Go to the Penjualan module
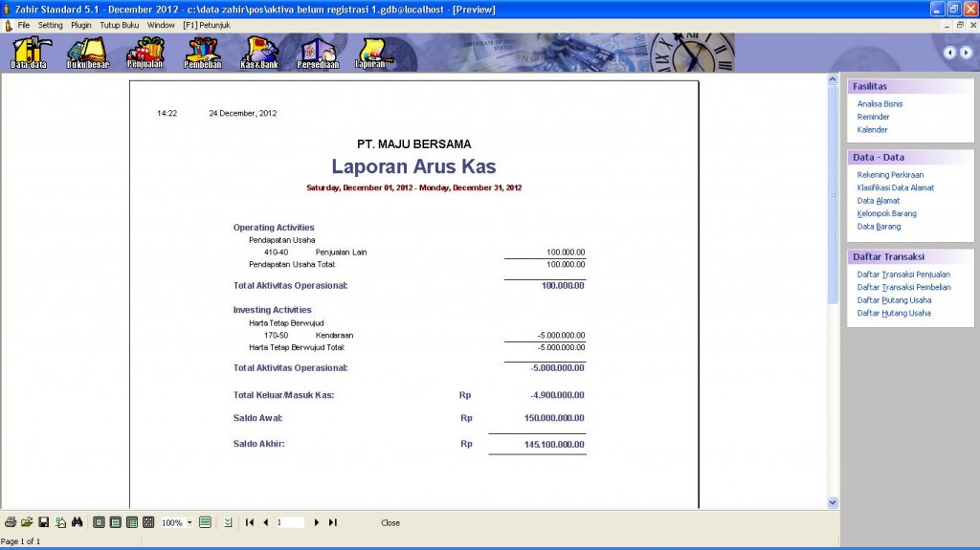The image size is (980, 550). click(x=145, y=53)
